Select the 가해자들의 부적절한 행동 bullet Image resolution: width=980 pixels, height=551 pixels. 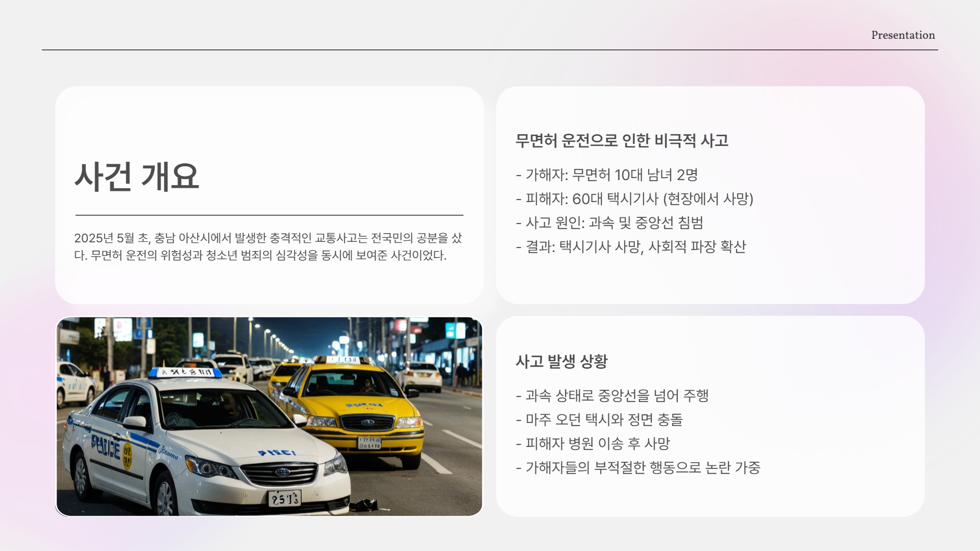(638, 468)
